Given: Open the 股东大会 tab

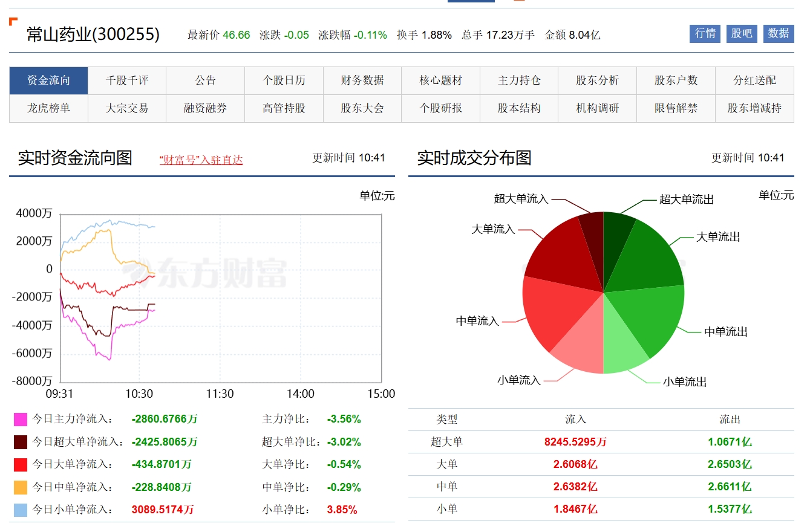Looking at the screenshot, I should pos(362,108).
